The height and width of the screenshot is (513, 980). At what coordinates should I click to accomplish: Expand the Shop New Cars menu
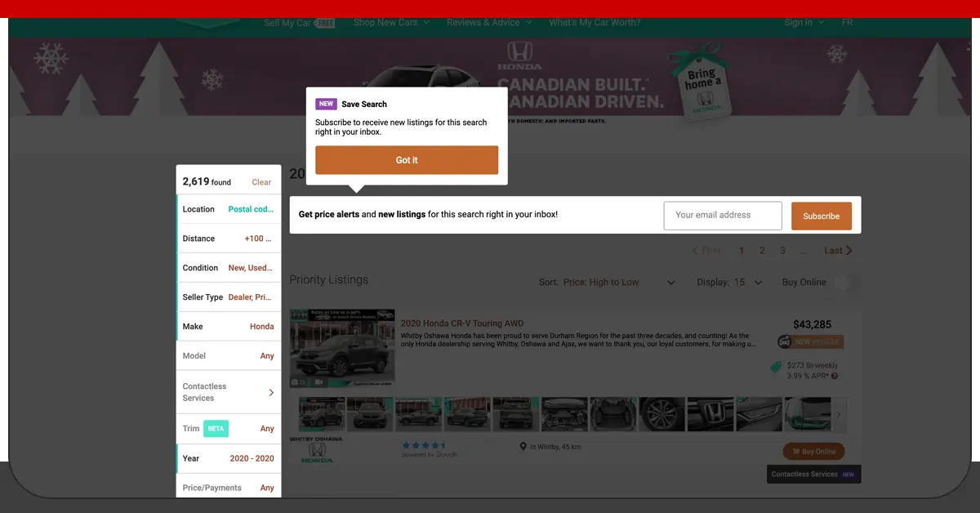(x=391, y=23)
